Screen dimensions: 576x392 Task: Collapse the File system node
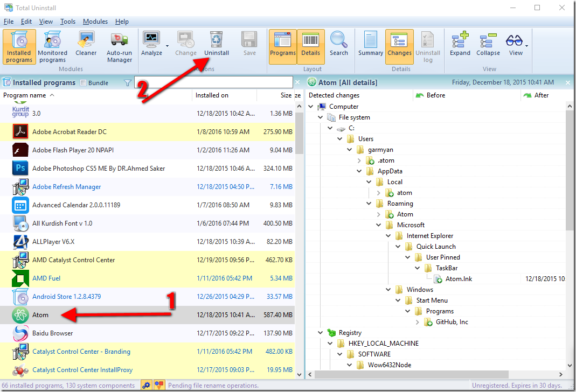click(320, 117)
